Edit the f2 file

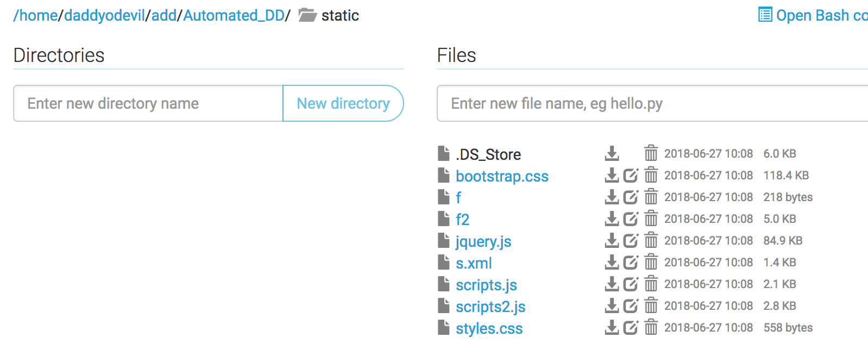tap(631, 219)
